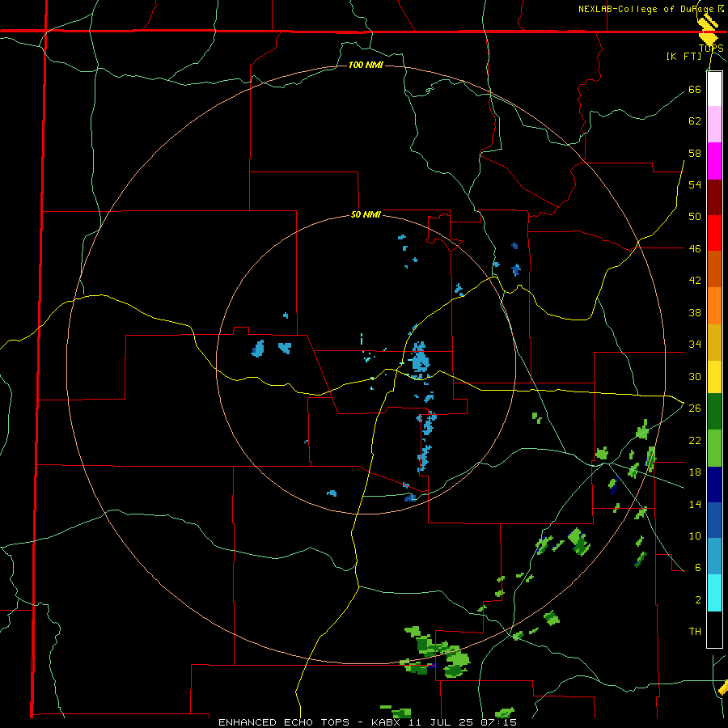
Task: Click the "66" scale label
Action: pos(695,89)
